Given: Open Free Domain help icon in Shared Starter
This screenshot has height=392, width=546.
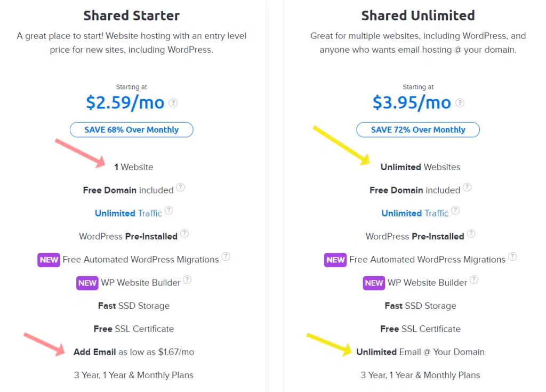Looking at the screenshot, I should (180, 187).
